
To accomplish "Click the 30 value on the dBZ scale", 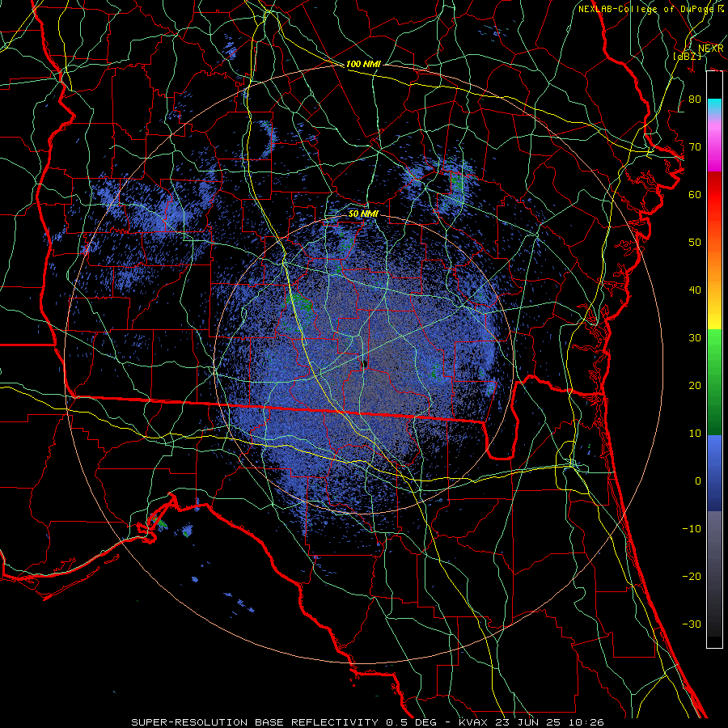I will [x=695, y=338].
